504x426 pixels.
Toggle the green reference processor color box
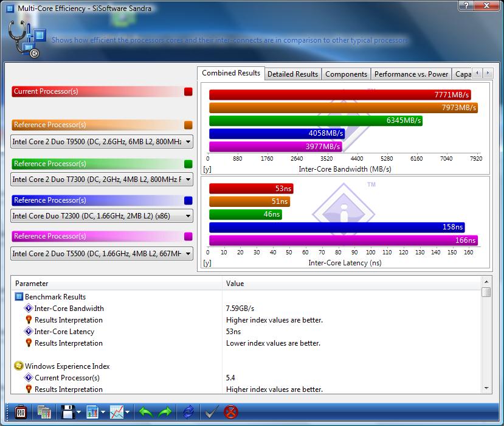(188, 164)
